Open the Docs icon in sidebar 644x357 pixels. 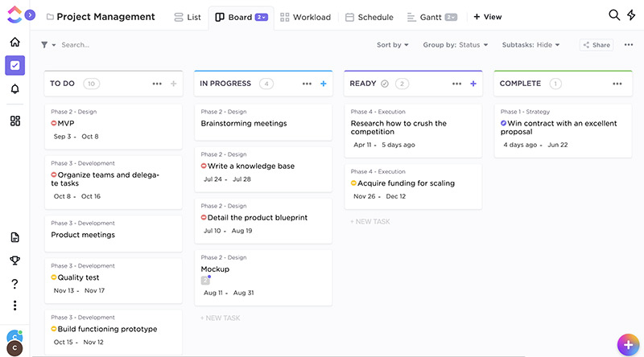pyautogui.click(x=14, y=237)
